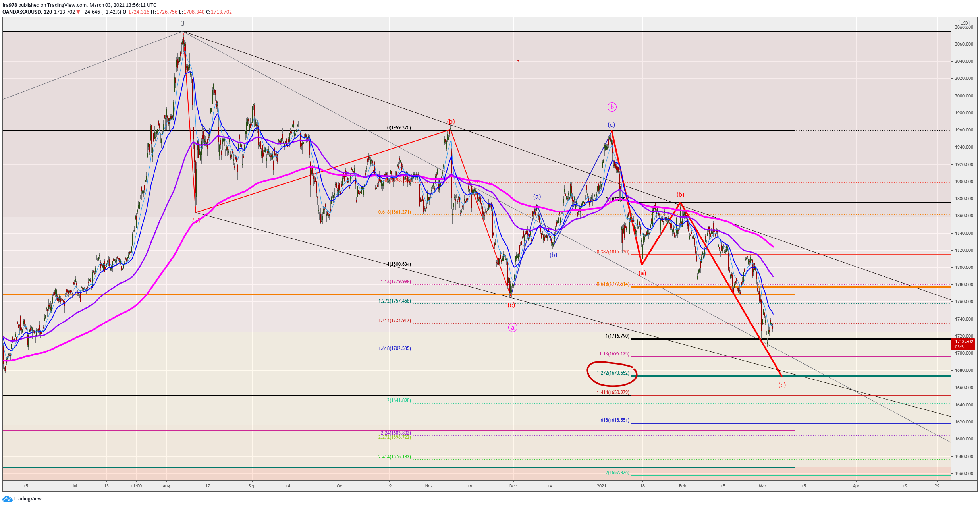Select the Fibonacci label 2(1557.826)
The image size is (980, 506).
[x=617, y=473]
